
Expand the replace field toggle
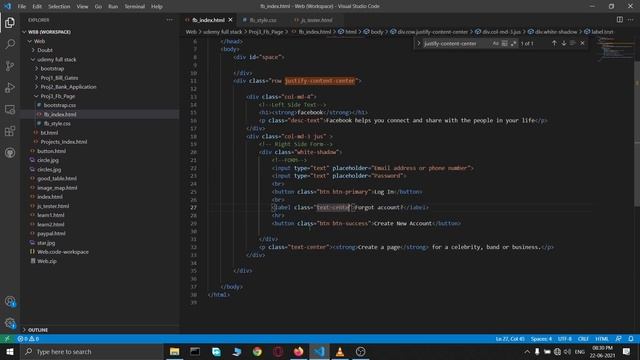(x=418, y=43)
